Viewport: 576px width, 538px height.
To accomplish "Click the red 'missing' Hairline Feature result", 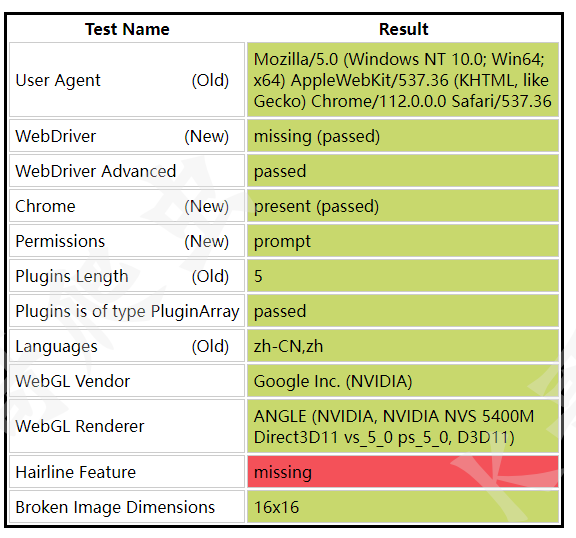I will 403,472.
